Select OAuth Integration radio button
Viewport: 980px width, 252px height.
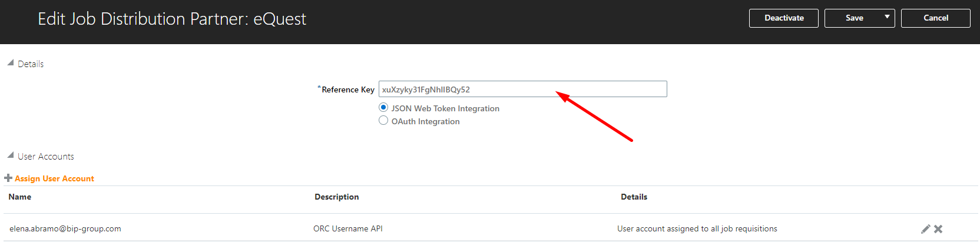point(383,120)
